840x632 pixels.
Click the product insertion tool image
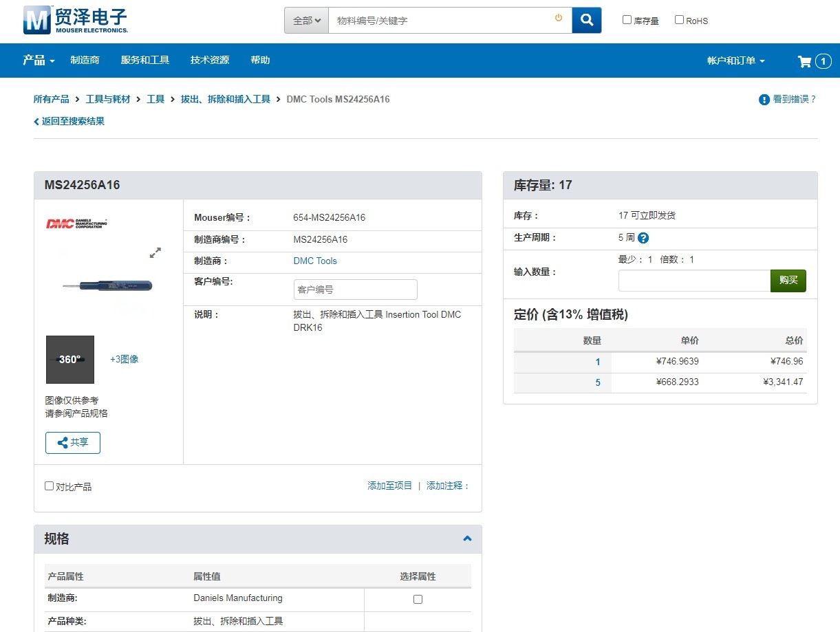point(107,285)
